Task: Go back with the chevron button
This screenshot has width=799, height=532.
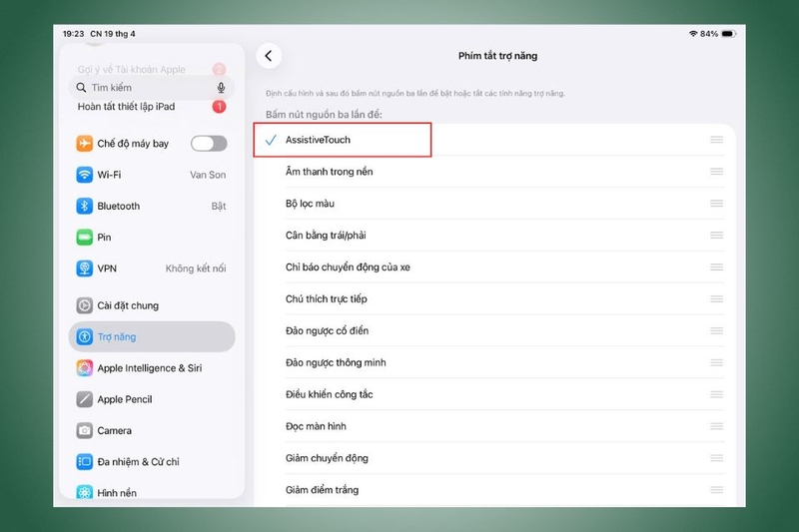Action: coord(269,56)
